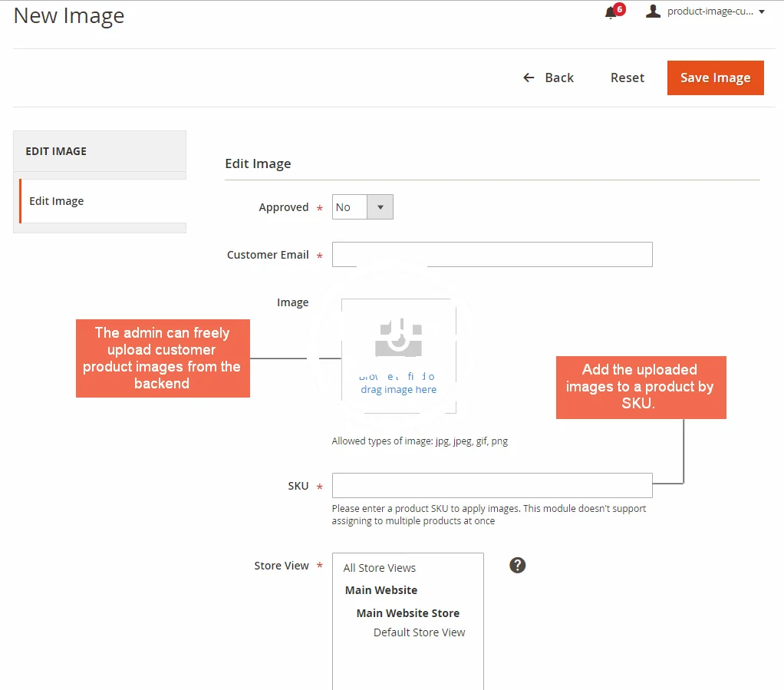Focus the Customer Email input field
784x690 pixels.
(492, 255)
